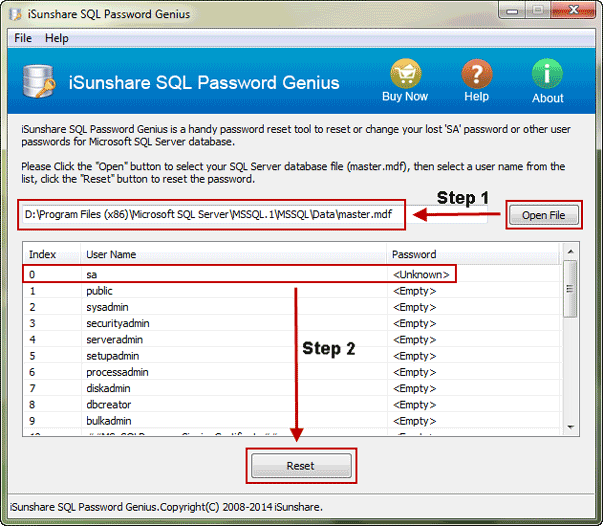Click the Buy Now shopping cart icon
This screenshot has width=603, height=526.
405,74
